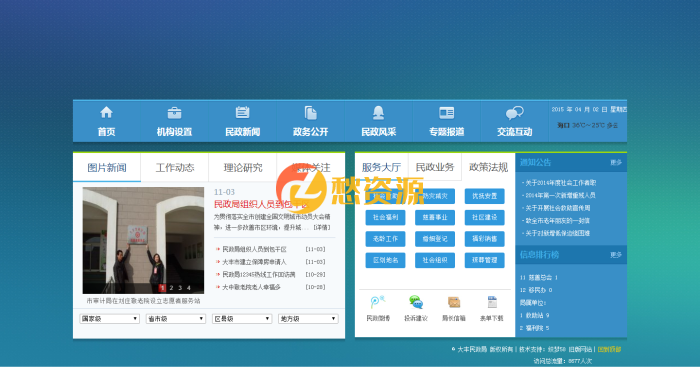
Task: Expand the 区县级 dropdown
Action: coord(242,318)
